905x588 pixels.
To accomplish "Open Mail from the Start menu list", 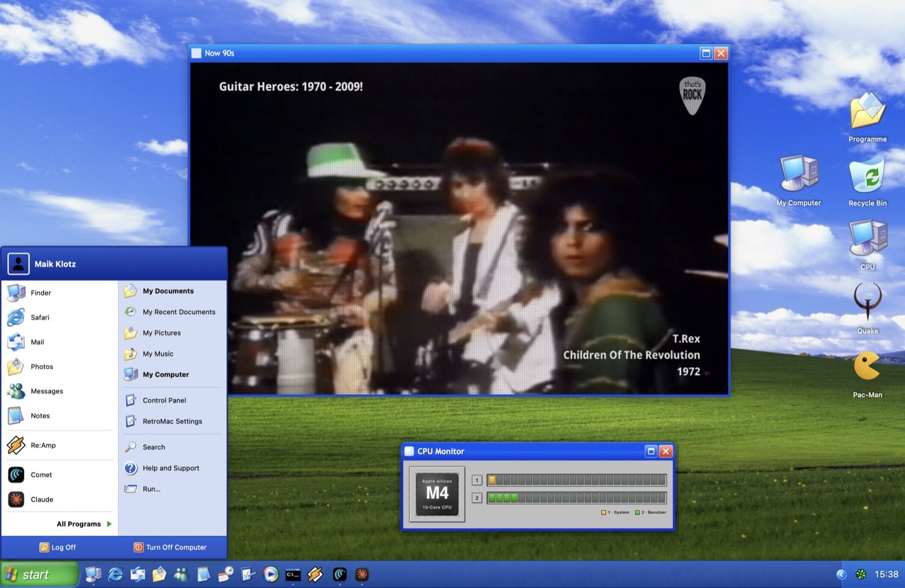I will (59, 342).
